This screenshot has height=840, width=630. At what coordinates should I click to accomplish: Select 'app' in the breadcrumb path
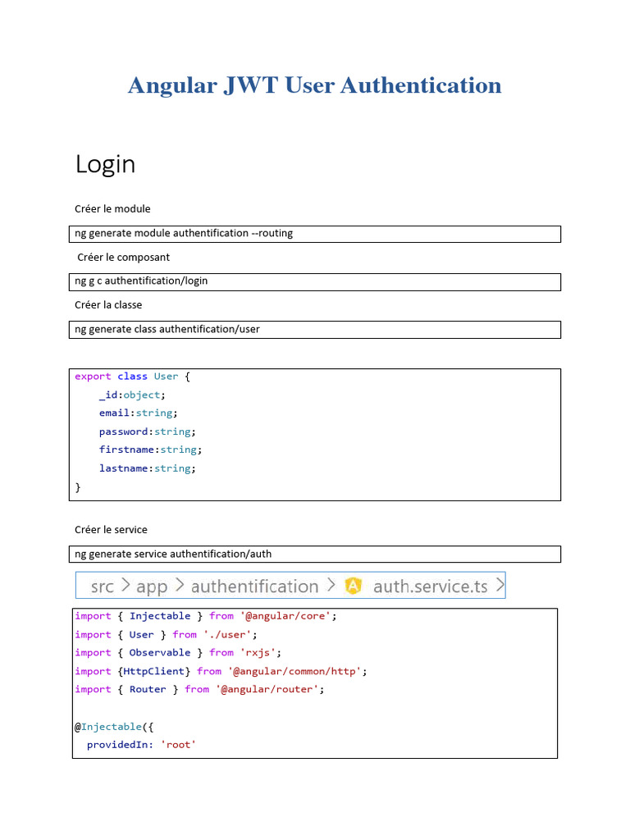pos(152,587)
